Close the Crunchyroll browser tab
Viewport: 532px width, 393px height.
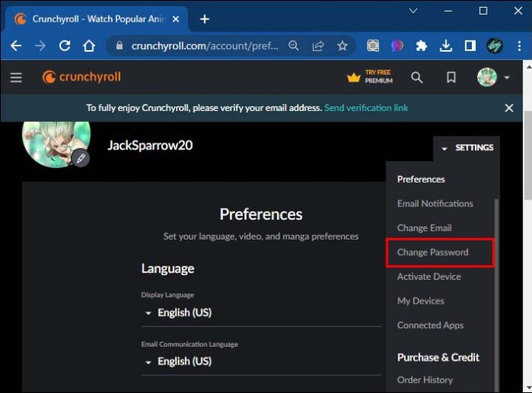coord(176,19)
